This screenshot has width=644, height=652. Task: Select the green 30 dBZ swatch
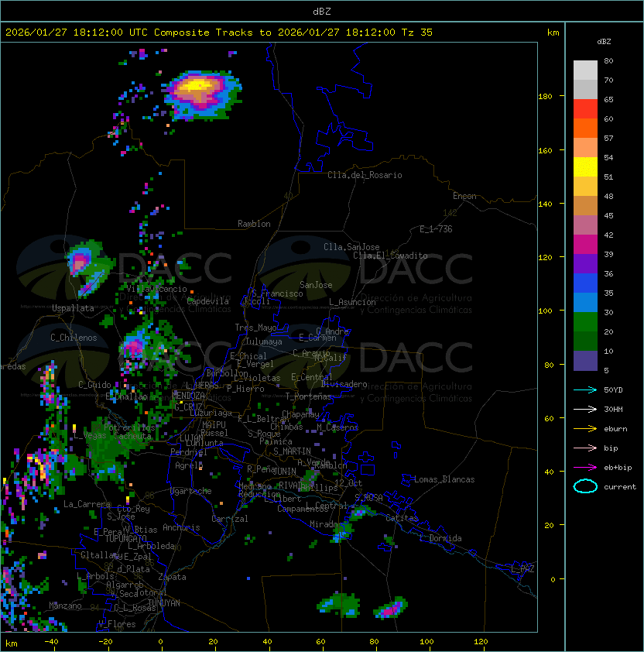tap(585, 321)
